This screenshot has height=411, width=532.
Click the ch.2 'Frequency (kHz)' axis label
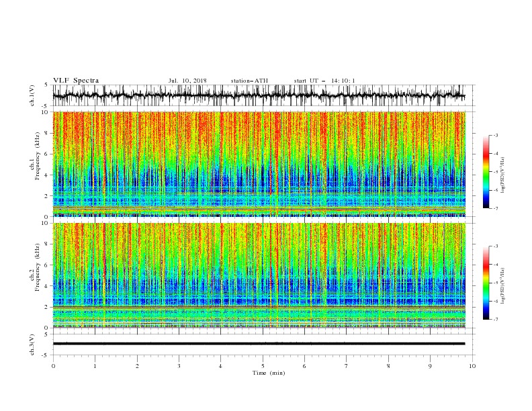point(38,267)
